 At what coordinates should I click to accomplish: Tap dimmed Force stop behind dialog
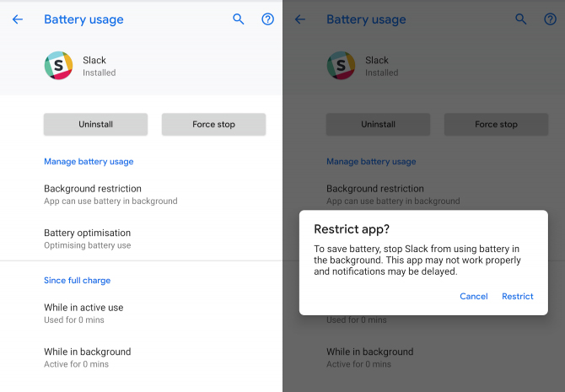click(496, 124)
